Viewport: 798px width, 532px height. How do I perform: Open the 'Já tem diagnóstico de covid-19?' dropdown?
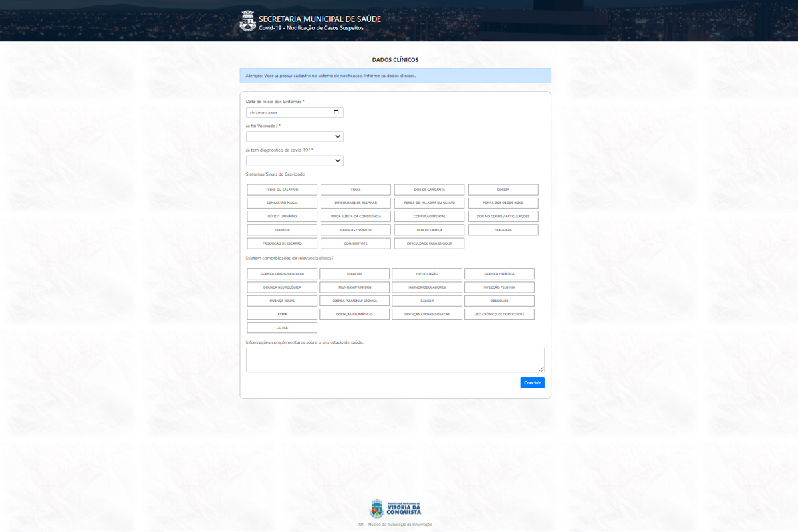pyautogui.click(x=295, y=160)
